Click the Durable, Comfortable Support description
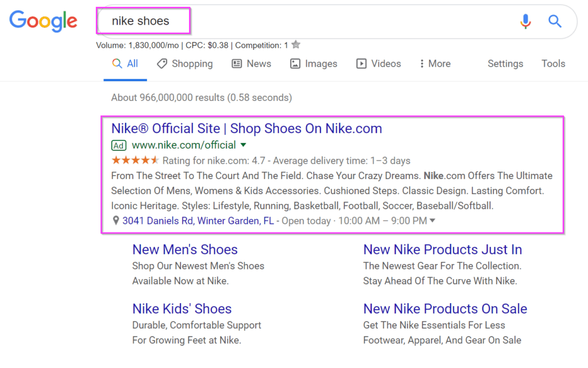This screenshot has height=368, width=588. (x=196, y=326)
